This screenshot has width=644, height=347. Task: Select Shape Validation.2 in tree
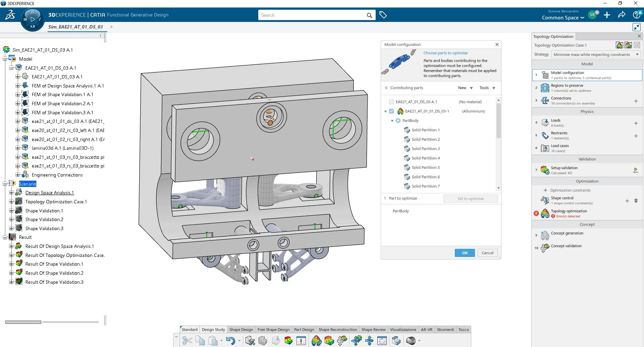click(44, 219)
